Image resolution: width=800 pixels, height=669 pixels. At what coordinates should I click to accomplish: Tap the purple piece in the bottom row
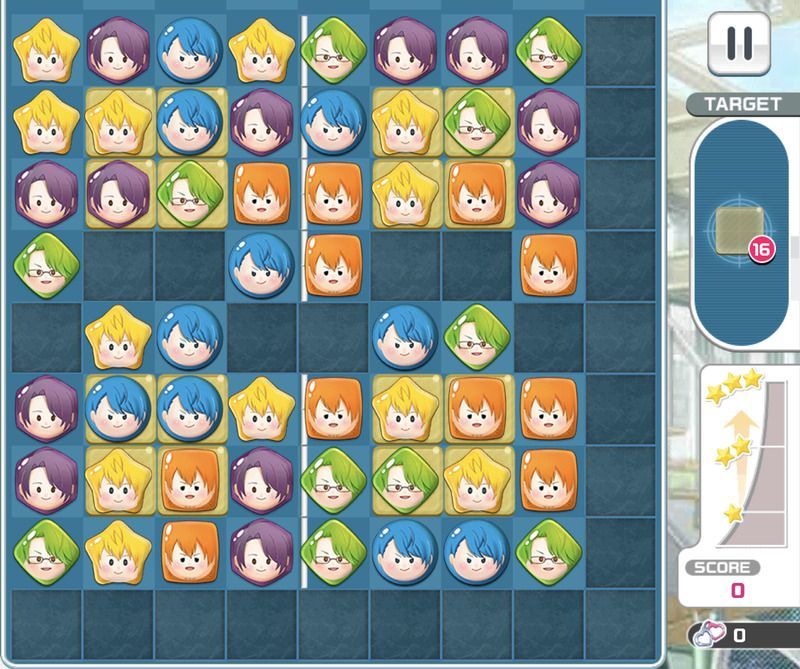pos(261,553)
